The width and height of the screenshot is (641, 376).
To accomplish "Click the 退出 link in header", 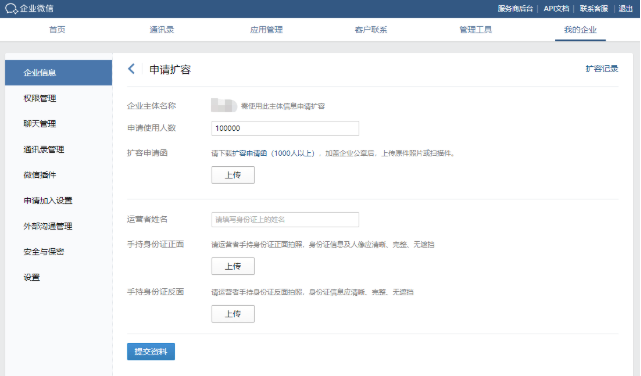I will [x=625, y=9].
